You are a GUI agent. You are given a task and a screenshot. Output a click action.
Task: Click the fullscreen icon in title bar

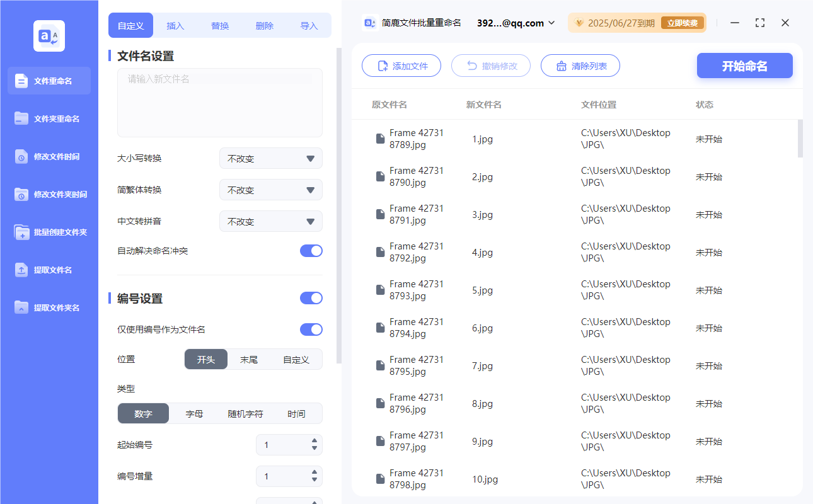coord(759,22)
